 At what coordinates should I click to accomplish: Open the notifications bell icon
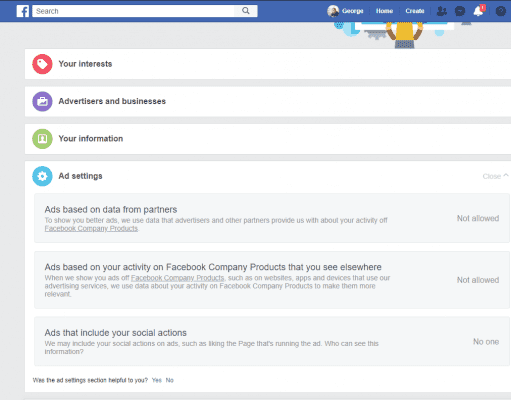tap(479, 11)
